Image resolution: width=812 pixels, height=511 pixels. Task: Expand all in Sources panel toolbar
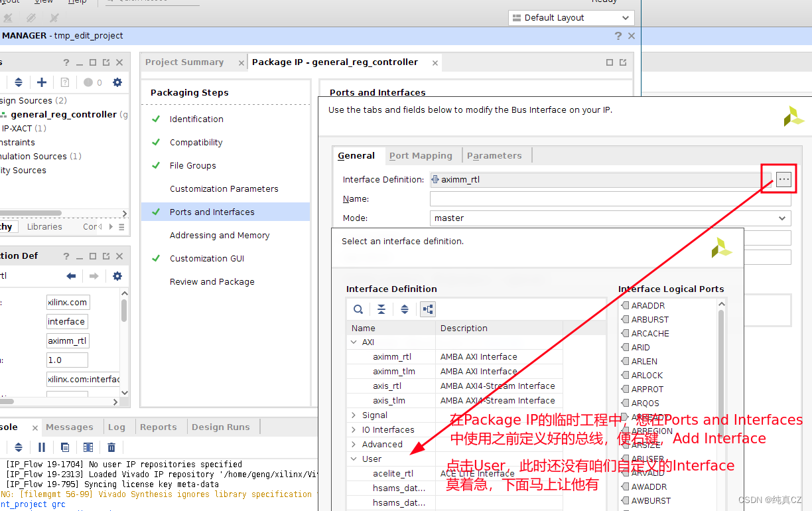[19, 82]
